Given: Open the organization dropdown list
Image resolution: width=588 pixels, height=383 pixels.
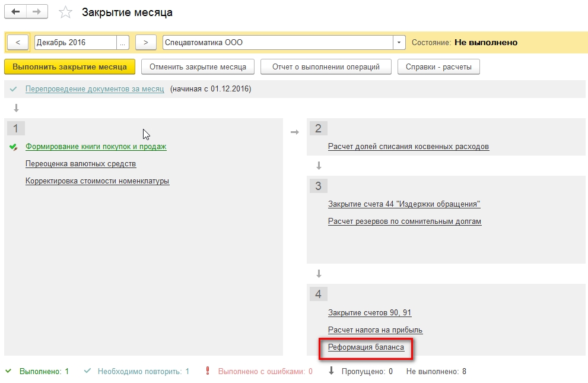Looking at the screenshot, I should (399, 42).
